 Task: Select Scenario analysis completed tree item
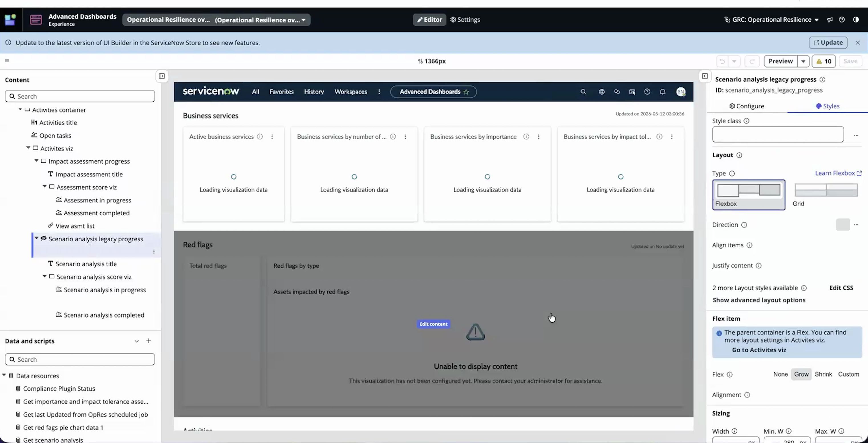coord(104,315)
